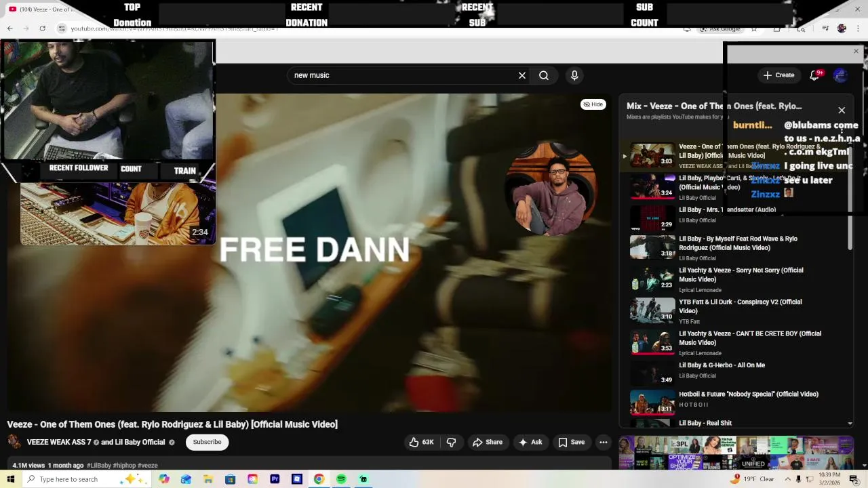Open Windows Start menu

[10, 479]
